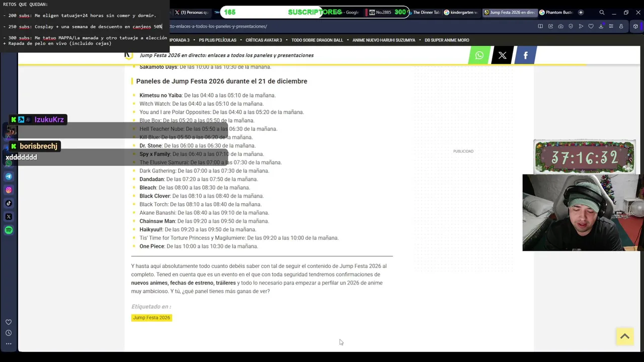
Task: Click the IzukuKrz chat username
Action: (49, 120)
